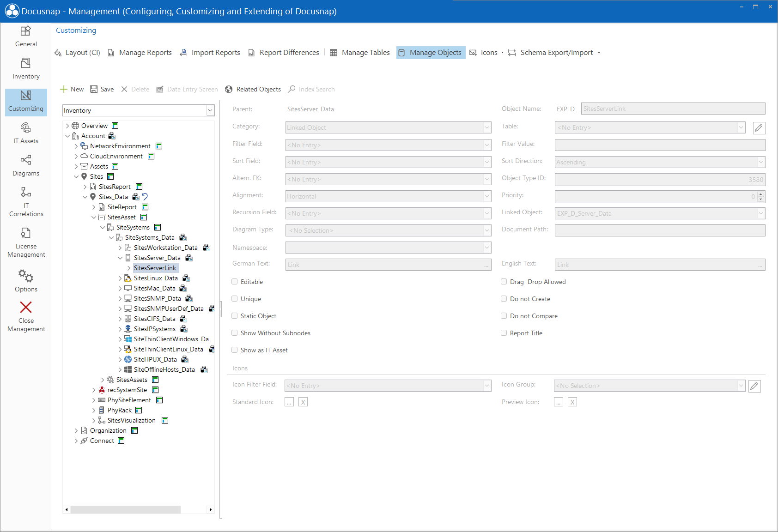Click the red Close Management icon
Screen dimensions: 778x532
(x=26, y=307)
